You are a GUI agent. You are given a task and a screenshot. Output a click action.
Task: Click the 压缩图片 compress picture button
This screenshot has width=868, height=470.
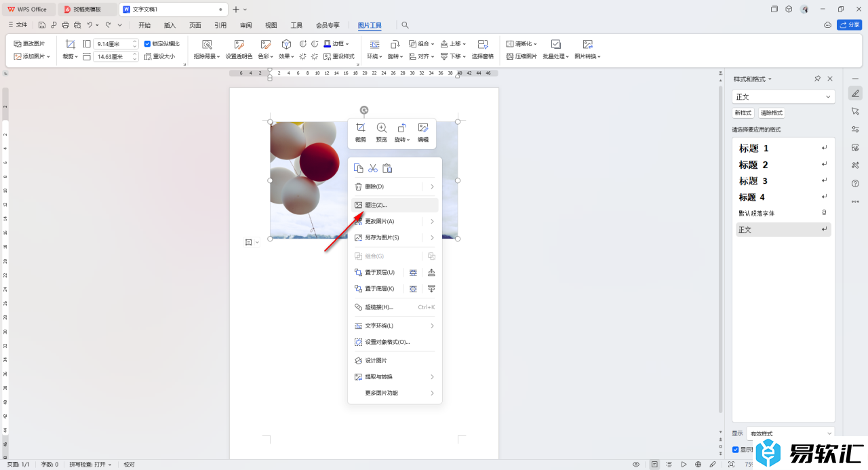coord(521,56)
